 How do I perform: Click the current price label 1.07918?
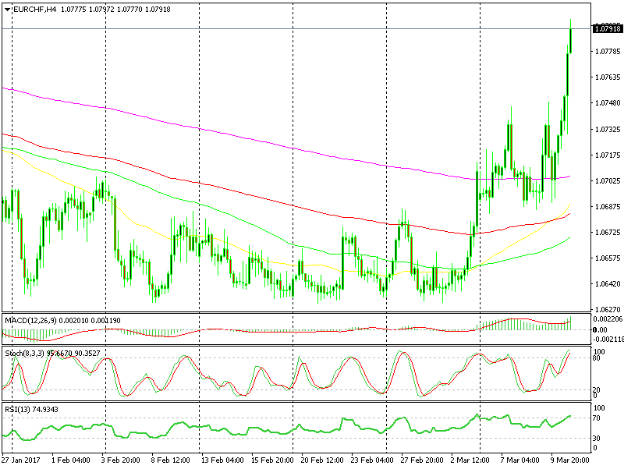coord(608,29)
